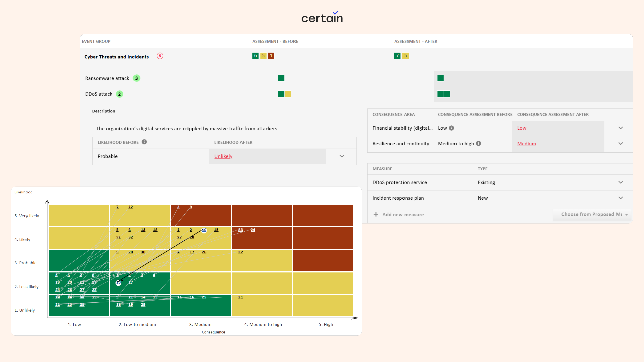The image size is (644, 362).
Task: Expand the likelihood row chevron
Action: coord(342,156)
